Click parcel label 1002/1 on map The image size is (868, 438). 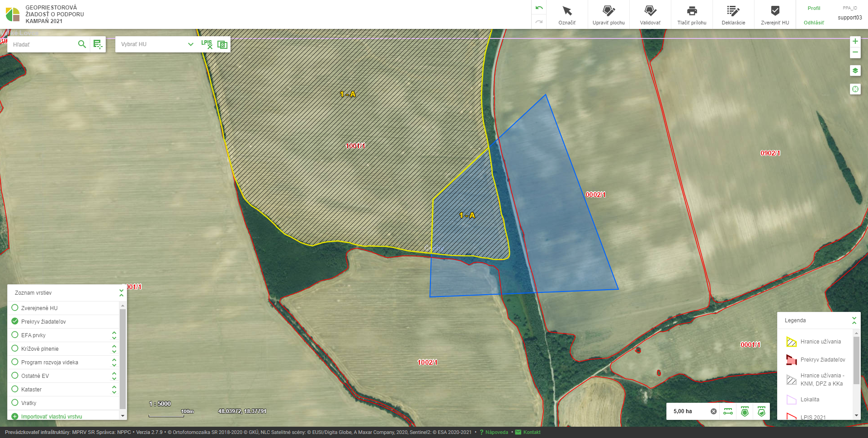427,363
